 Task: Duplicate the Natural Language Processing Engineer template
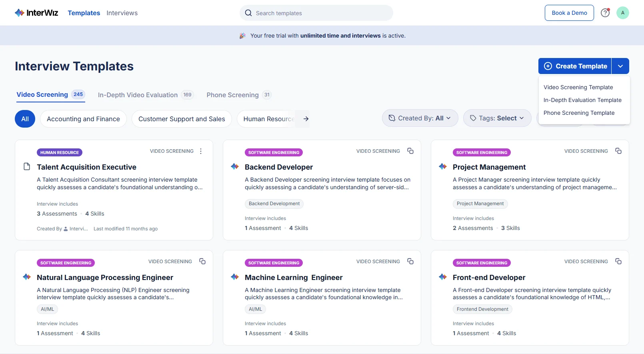coord(202,261)
